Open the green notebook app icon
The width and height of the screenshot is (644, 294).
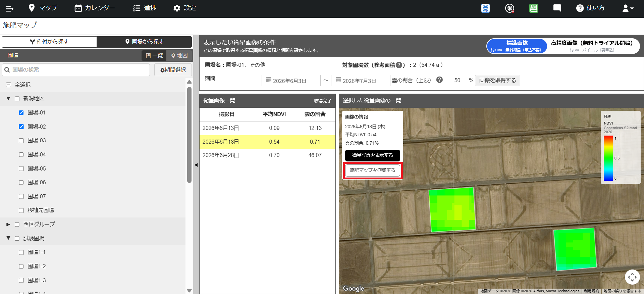pyautogui.click(x=534, y=8)
